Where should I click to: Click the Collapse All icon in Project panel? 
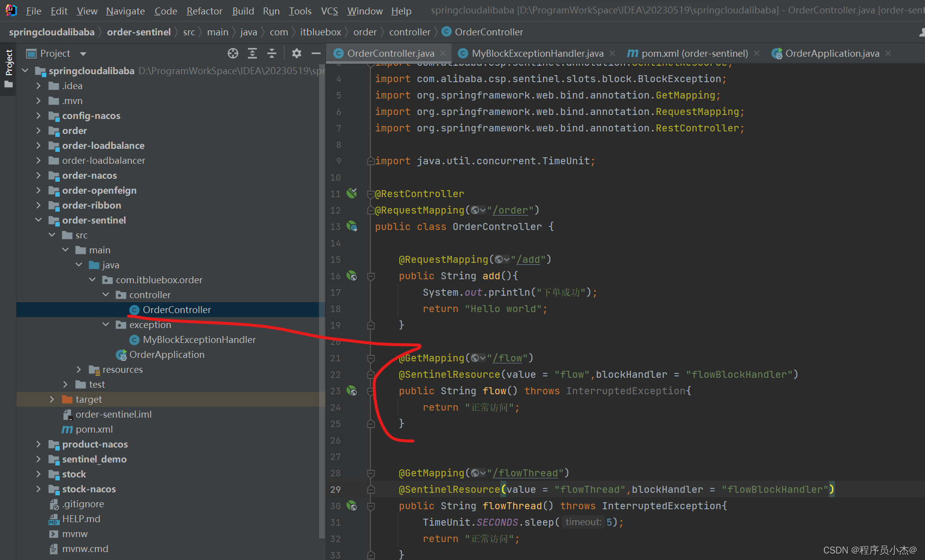click(x=272, y=53)
